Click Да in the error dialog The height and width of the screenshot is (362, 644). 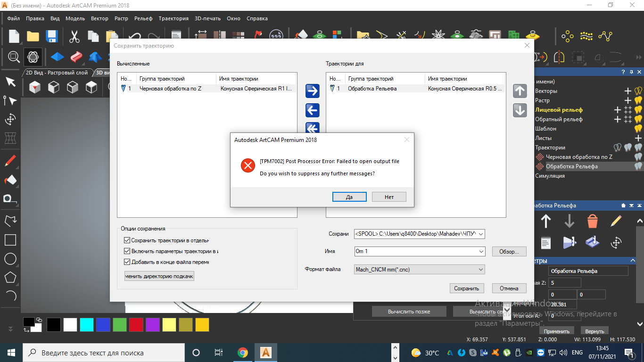click(349, 197)
